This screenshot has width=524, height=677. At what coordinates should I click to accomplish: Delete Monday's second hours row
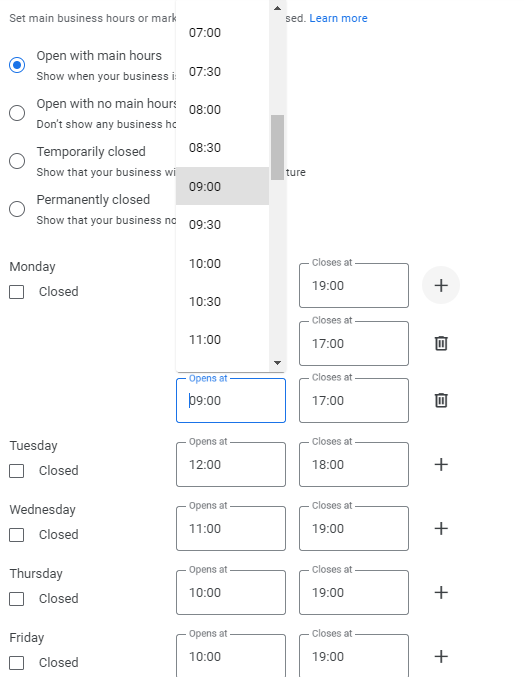tap(441, 343)
